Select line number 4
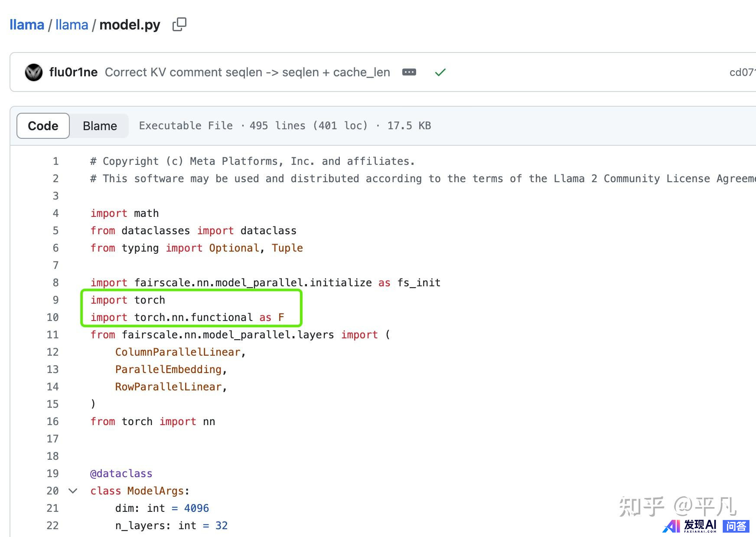This screenshot has height=537, width=756. (x=55, y=213)
